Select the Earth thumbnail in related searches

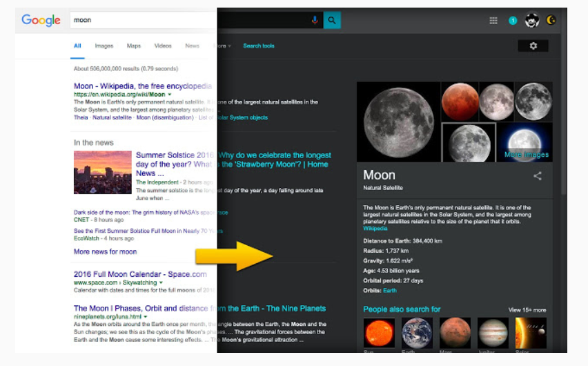tap(417, 333)
